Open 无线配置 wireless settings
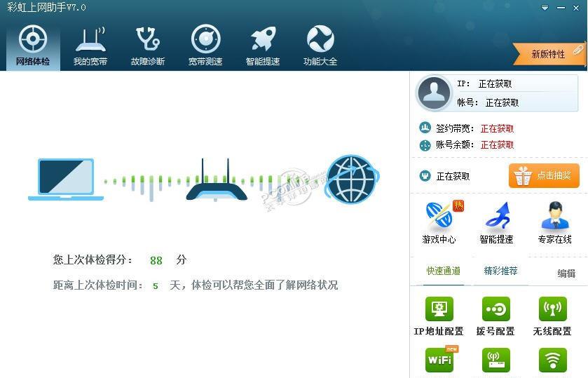The height and width of the screenshot is (378, 588). pyautogui.click(x=552, y=316)
